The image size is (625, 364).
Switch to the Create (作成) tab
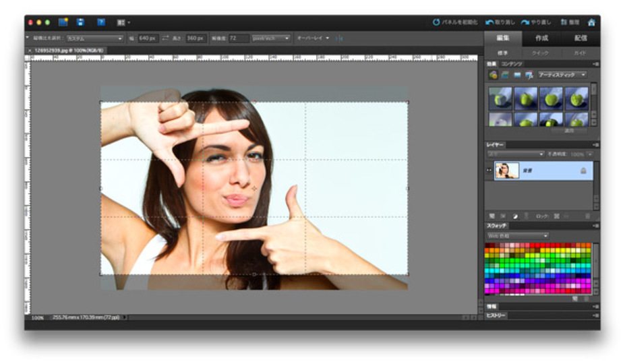(541, 38)
